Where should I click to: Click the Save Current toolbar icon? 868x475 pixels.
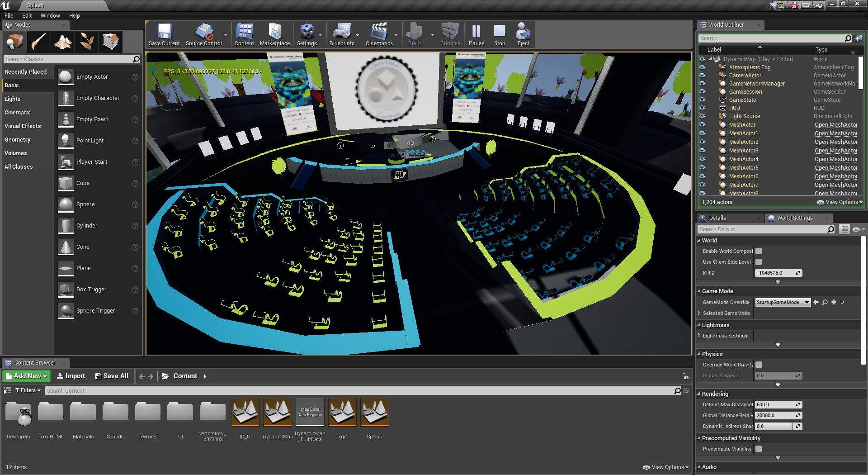point(164,34)
